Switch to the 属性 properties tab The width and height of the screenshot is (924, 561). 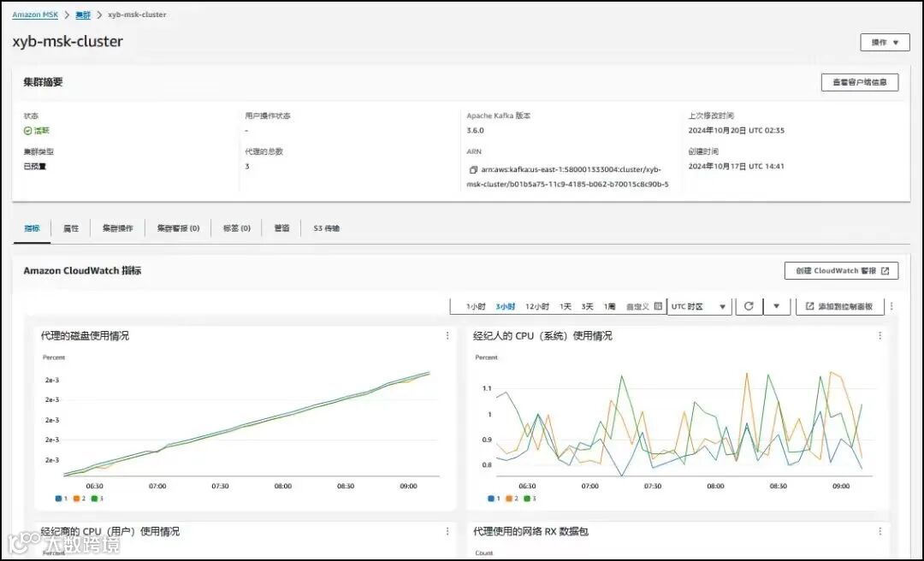71,228
